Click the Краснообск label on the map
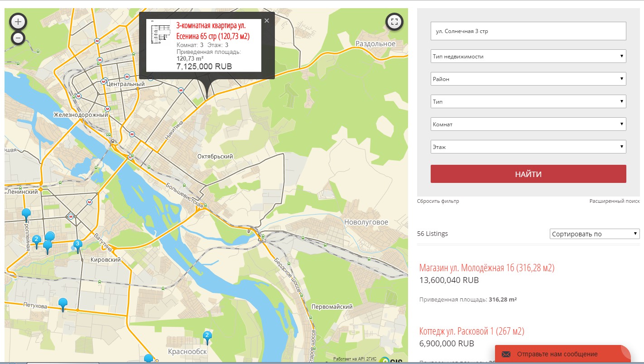 tap(187, 352)
